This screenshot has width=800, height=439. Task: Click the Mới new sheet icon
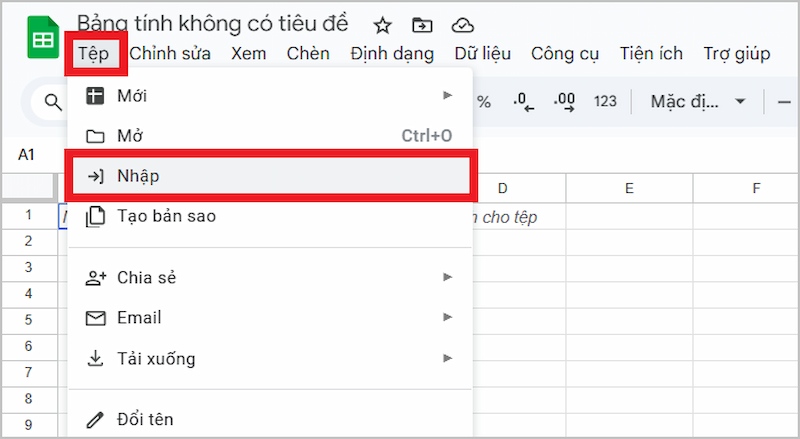click(95, 95)
